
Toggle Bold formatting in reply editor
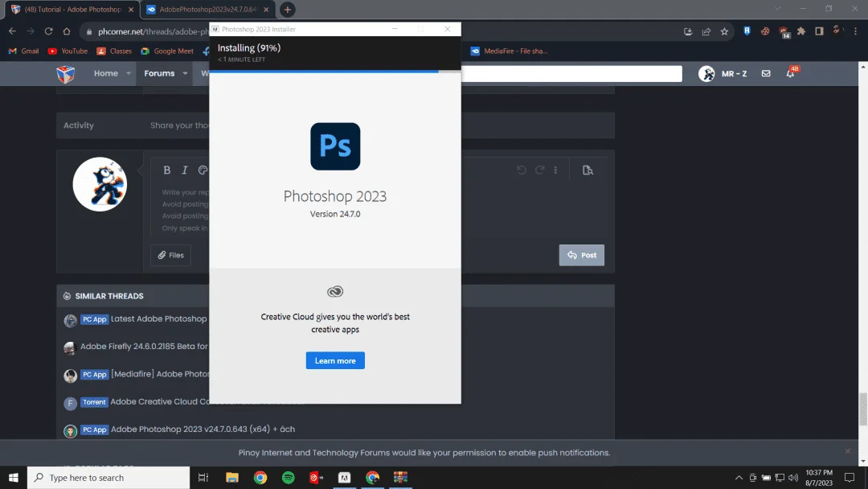pyautogui.click(x=166, y=170)
